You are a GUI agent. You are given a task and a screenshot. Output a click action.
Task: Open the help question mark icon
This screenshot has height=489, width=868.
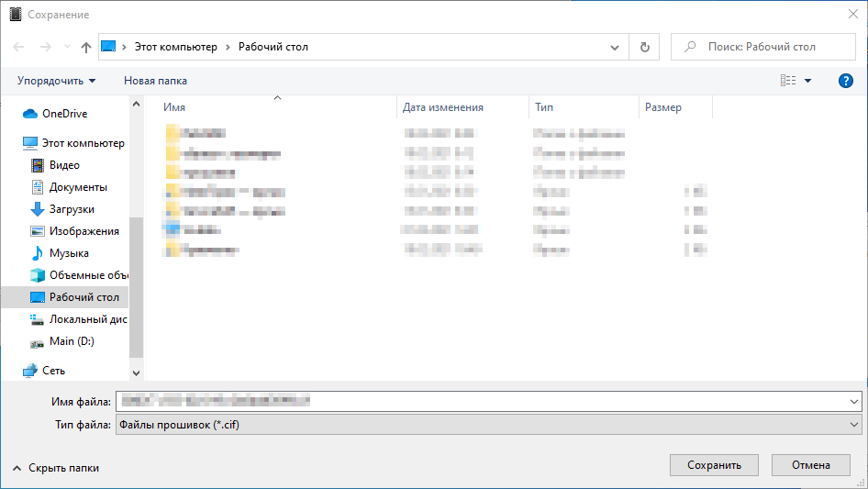(x=846, y=81)
